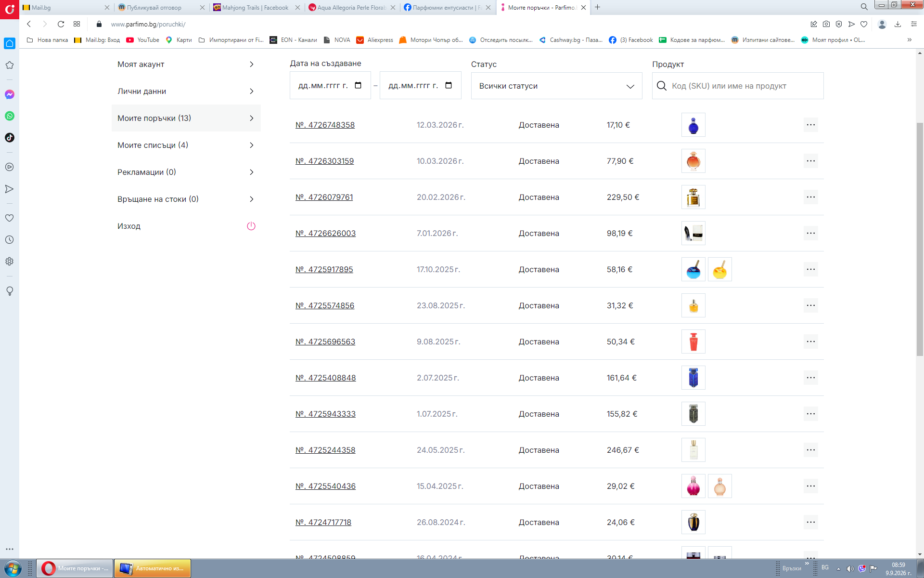This screenshot has height=578, width=924.
Task: Open the start date calendar picker
Action: [358, 85]
